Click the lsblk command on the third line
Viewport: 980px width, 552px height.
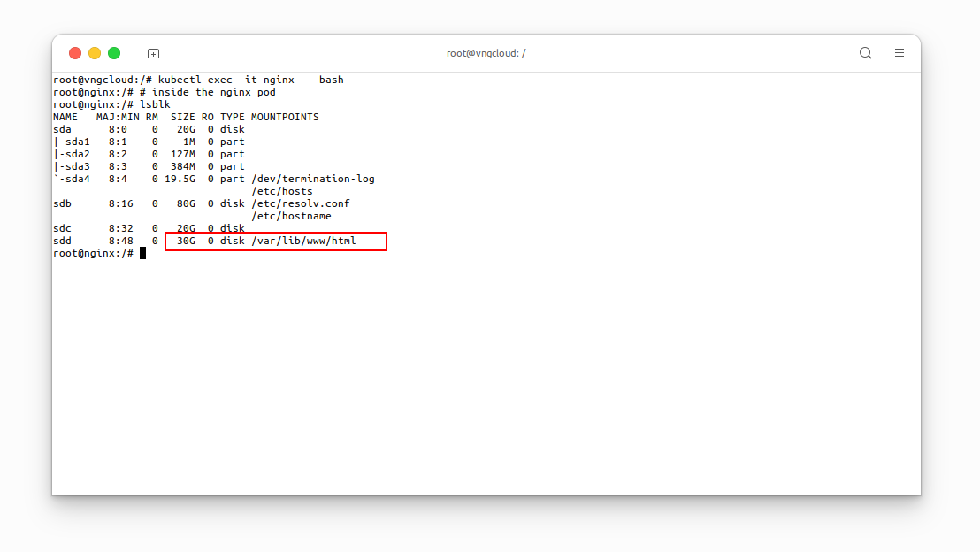tap(155, 104)
